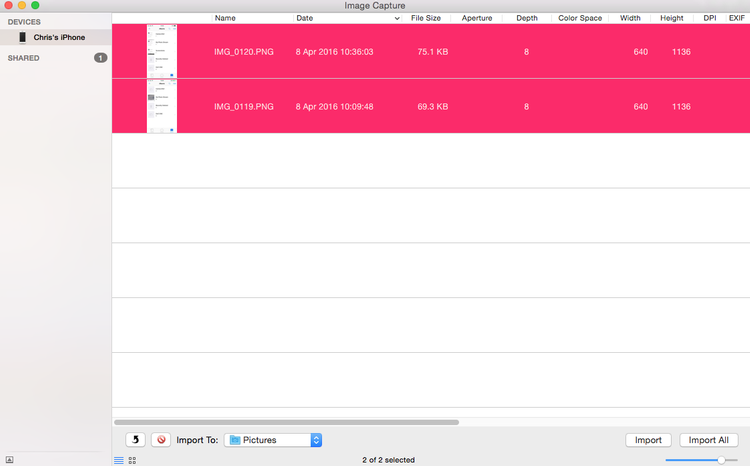The height and width of the screenshot is (466, 750).
Task: Toggle the Date column sort arrow
Action: [397, 18]
